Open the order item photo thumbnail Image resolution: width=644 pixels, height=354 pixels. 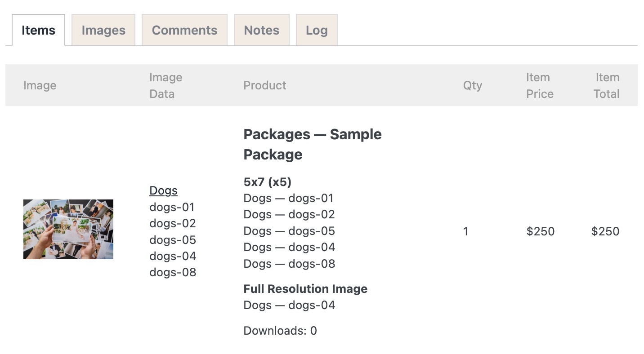68,229
